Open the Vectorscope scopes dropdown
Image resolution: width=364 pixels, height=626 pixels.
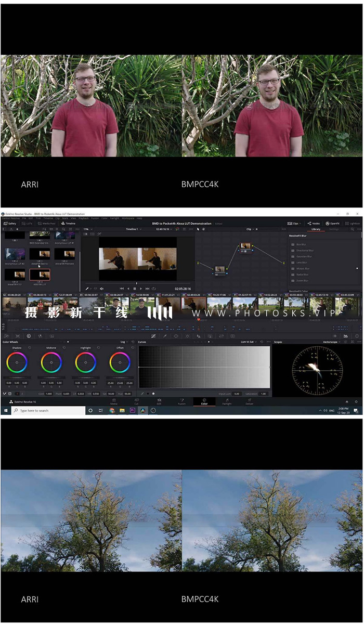[331, 342]
